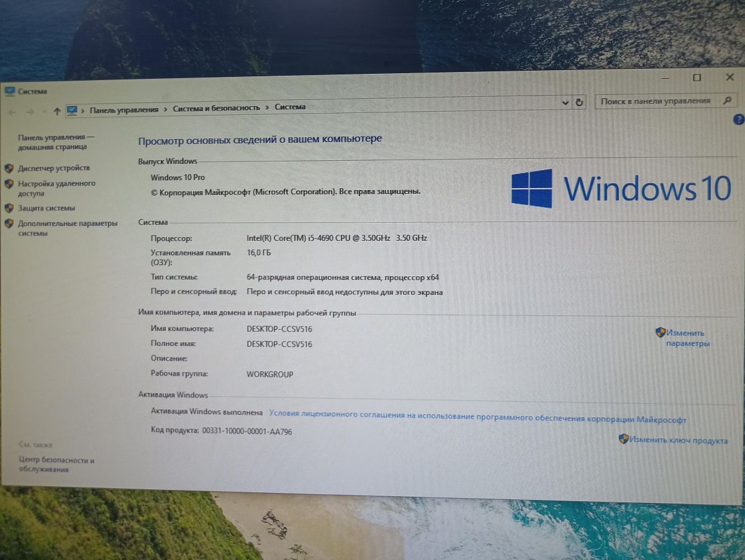
Task: Click the Изменить ключ продукта link
Action: (679, 440)
